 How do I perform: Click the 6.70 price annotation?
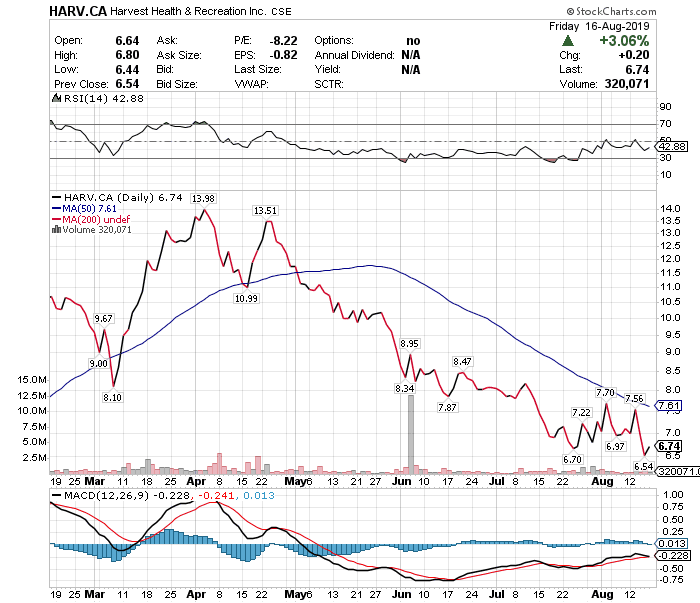click(572, 459)
